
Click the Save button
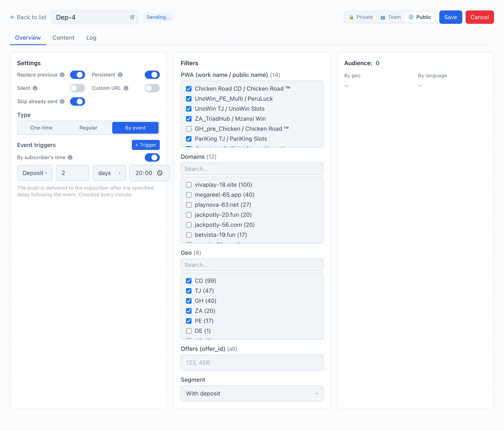click(x=450, y=17)
